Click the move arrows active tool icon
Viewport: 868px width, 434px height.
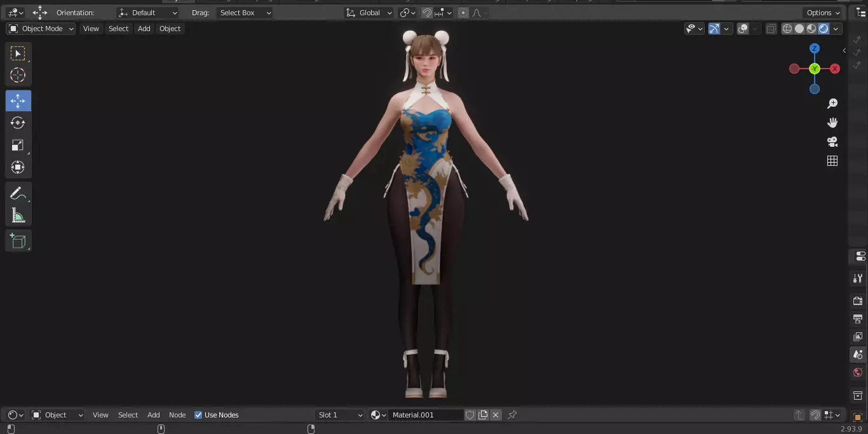(x=40, y=13)
